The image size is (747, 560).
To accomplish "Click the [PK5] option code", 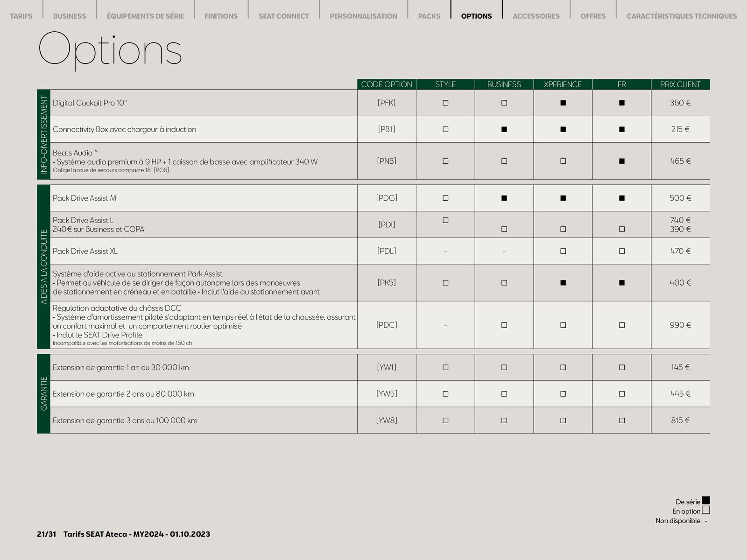I will coord(387,282).
